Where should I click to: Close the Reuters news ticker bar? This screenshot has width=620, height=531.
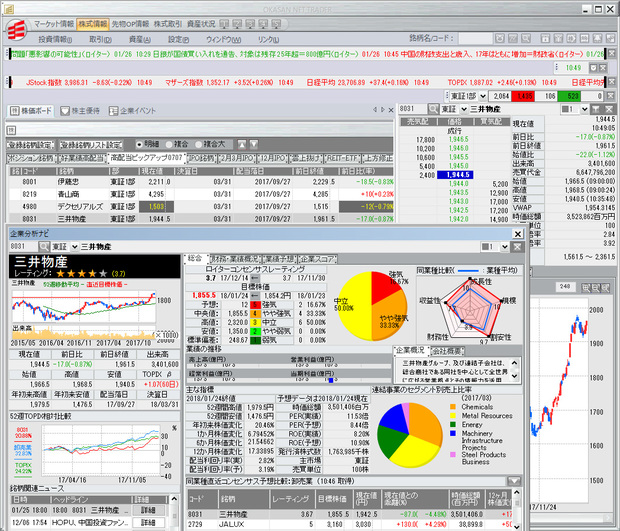point(612,54)
